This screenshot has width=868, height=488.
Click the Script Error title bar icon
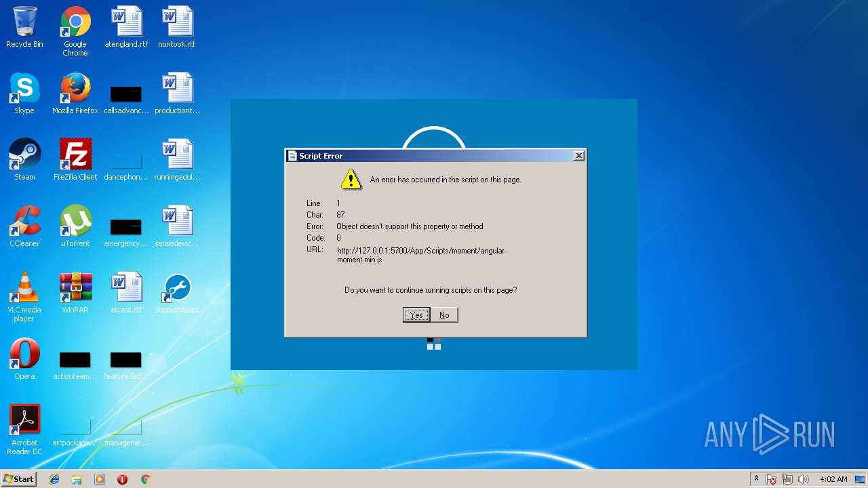coord(292,156)
